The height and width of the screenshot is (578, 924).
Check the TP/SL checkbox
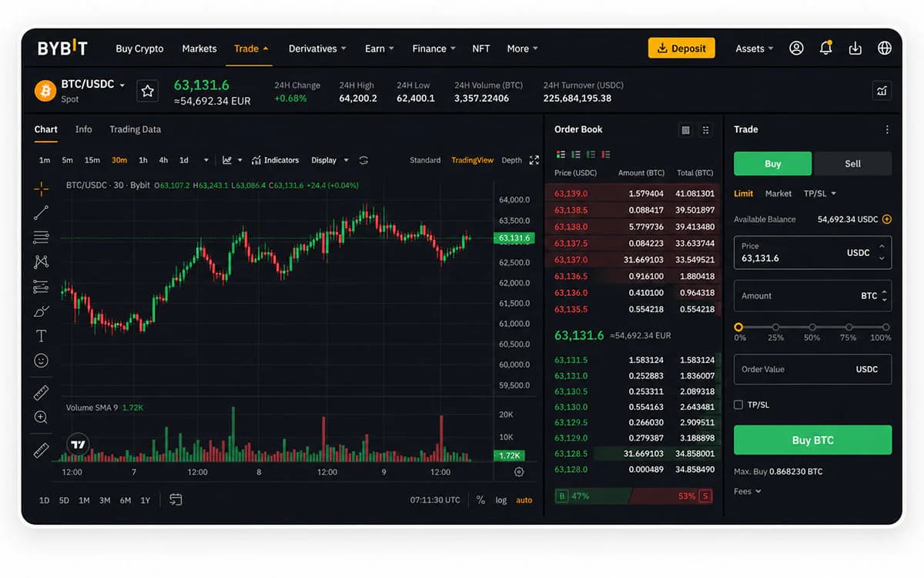(x=738, y=405)
